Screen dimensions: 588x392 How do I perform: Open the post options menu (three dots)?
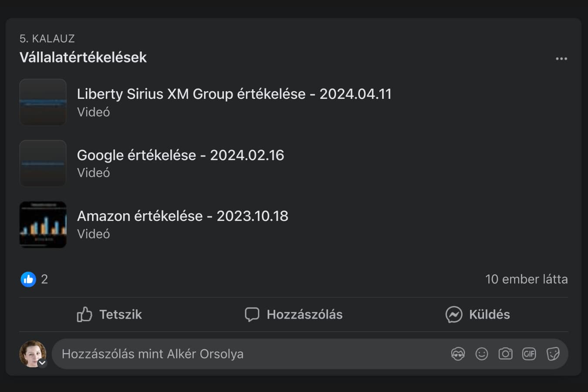[561, 58]
